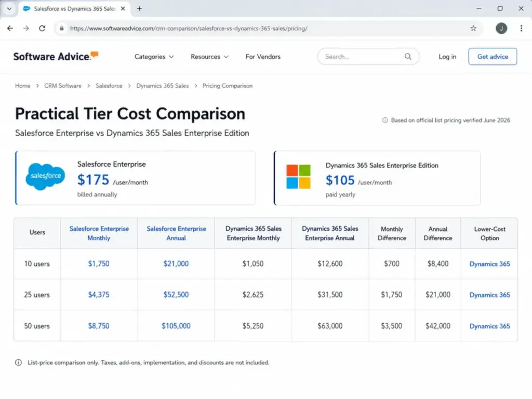Viewport: 532px width, 399px height.
Task: Click Dynamics 365 link in 25 users row
Action: tap(489, 295)
